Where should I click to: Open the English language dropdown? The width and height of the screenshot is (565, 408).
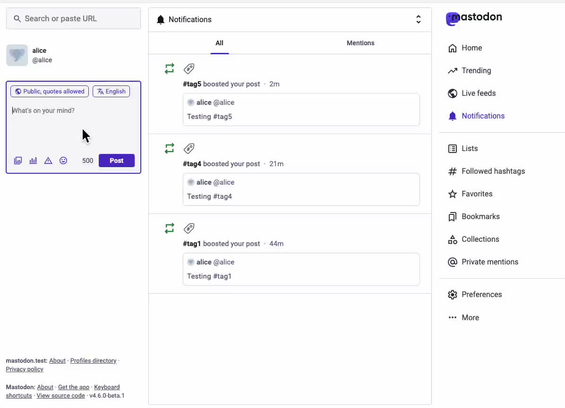(111, 92)
